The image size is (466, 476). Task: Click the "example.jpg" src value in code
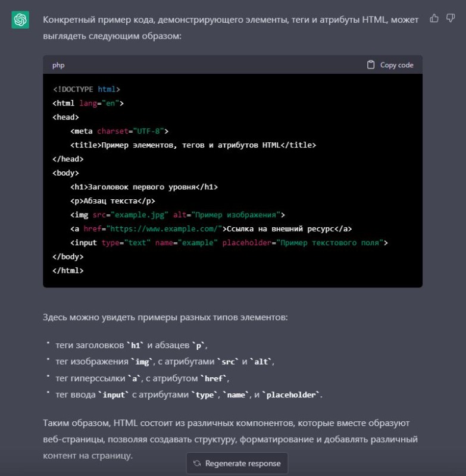click(x=139, y=215)
